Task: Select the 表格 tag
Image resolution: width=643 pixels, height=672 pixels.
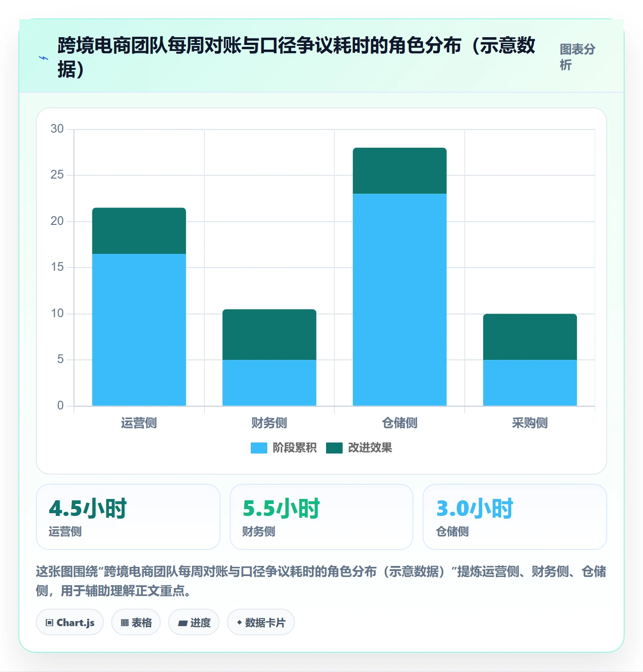Action: coord(136,622)
